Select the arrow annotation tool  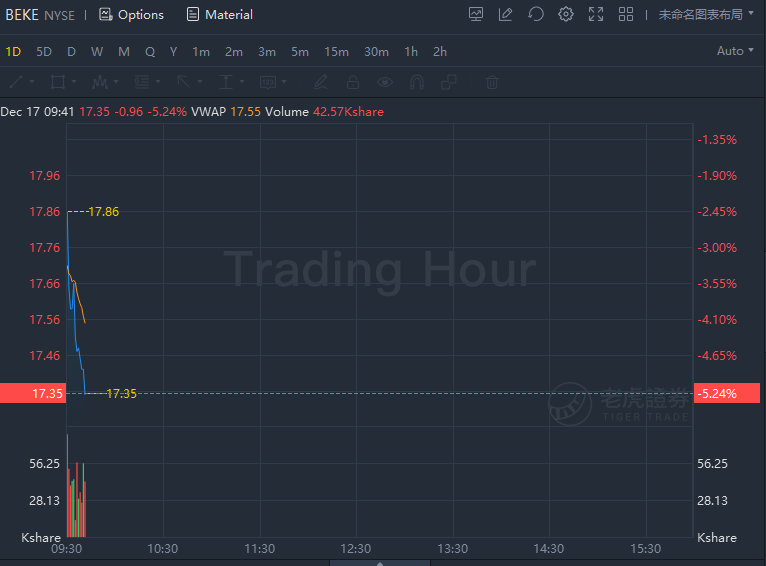184,82
